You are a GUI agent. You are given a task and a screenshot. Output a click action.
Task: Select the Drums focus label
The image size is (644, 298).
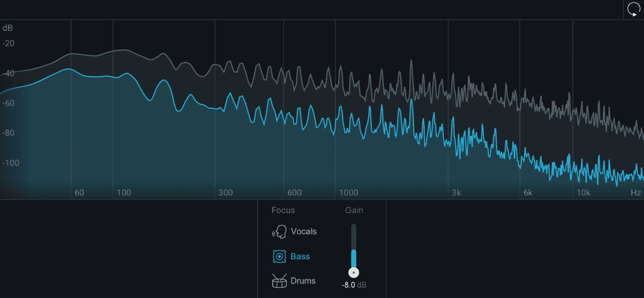[303, 281]
